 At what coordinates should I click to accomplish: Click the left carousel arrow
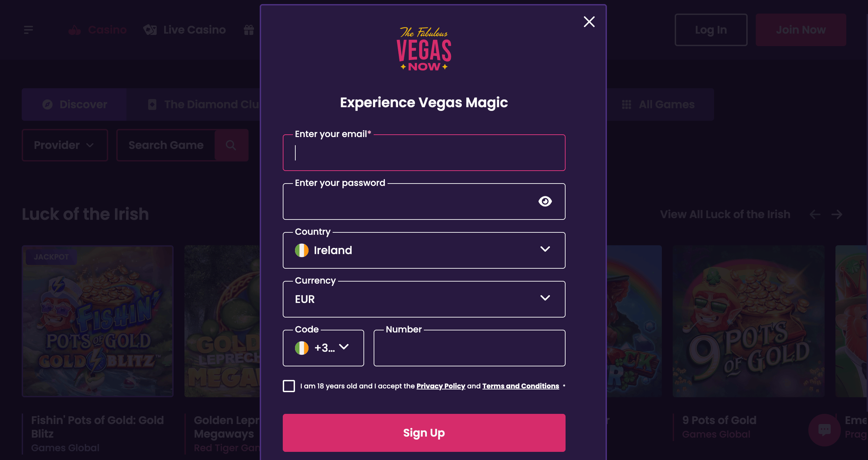tap(815, 214)
